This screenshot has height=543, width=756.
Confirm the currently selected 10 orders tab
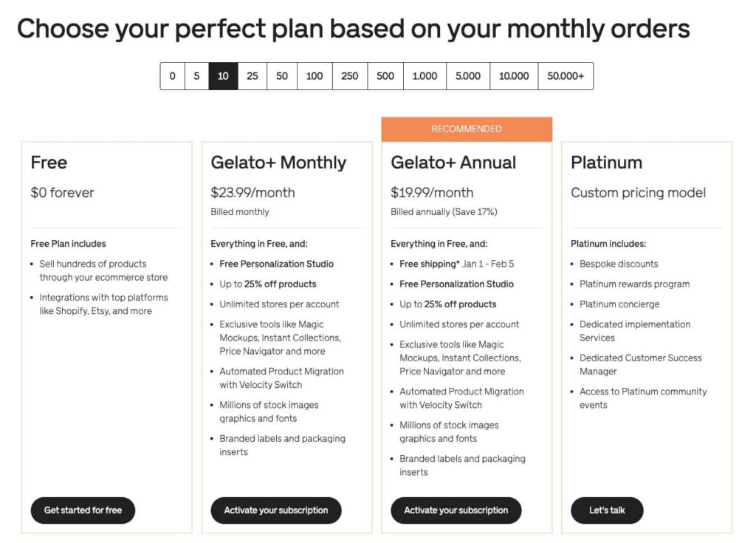point(223,75)
